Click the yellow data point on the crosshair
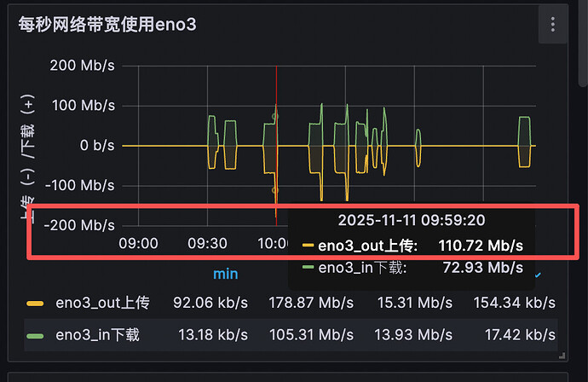 [274, 190]
